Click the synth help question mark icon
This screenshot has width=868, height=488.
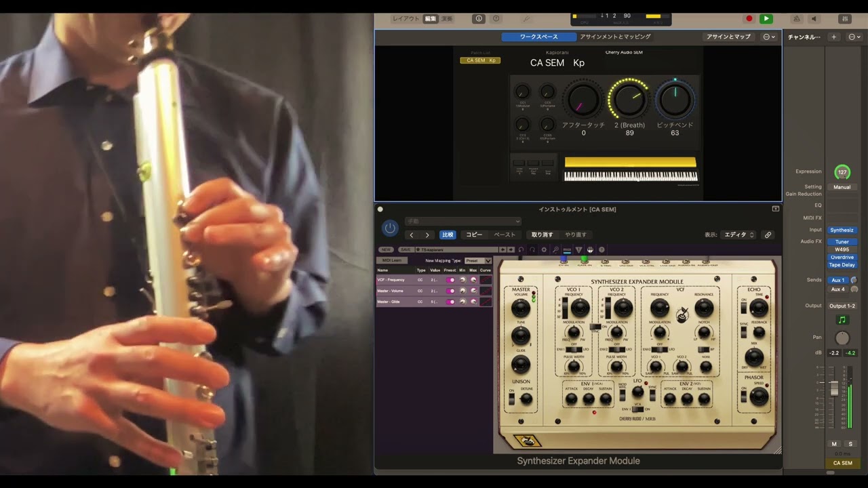(x=601, y=249)
